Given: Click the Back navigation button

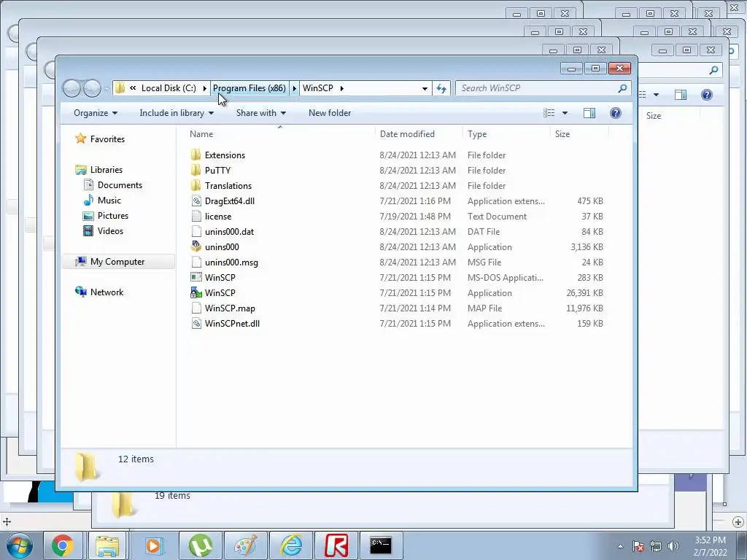Looking at the screenshot, I should pyautogui.click(x=72, y=88).
